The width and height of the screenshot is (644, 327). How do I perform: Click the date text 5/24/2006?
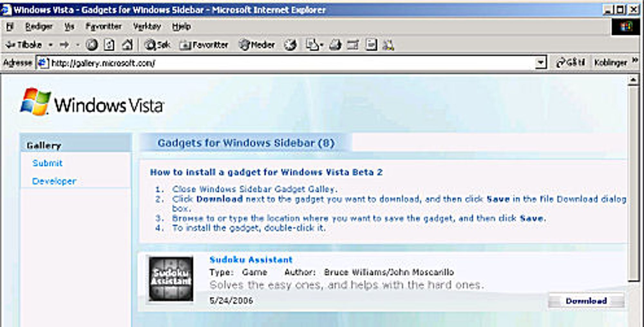[231, 301]
